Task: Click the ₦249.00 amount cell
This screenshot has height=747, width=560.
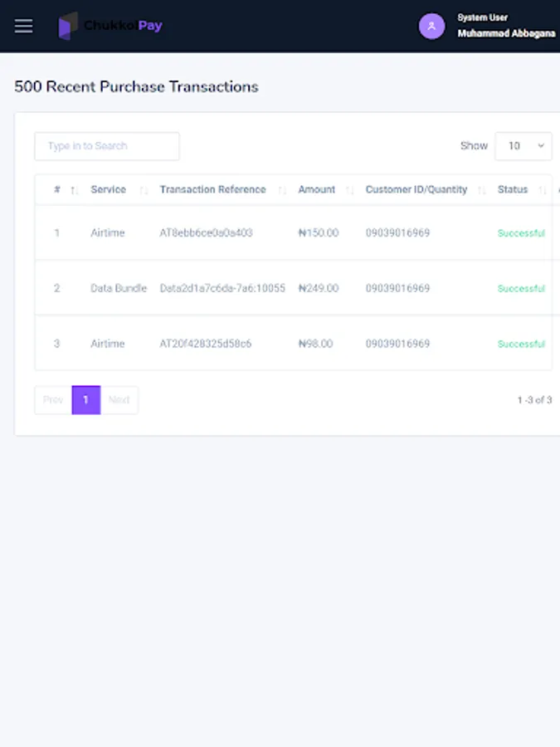Action: tap(318, 288)
